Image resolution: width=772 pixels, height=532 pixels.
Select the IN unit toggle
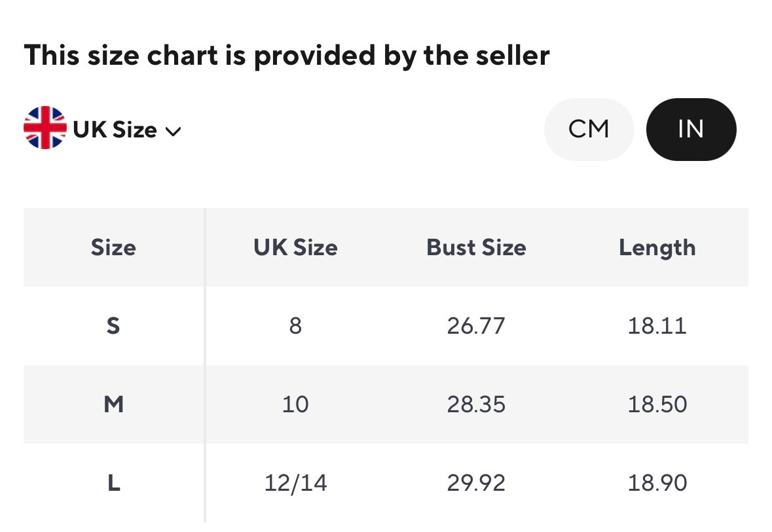[691, 129]
